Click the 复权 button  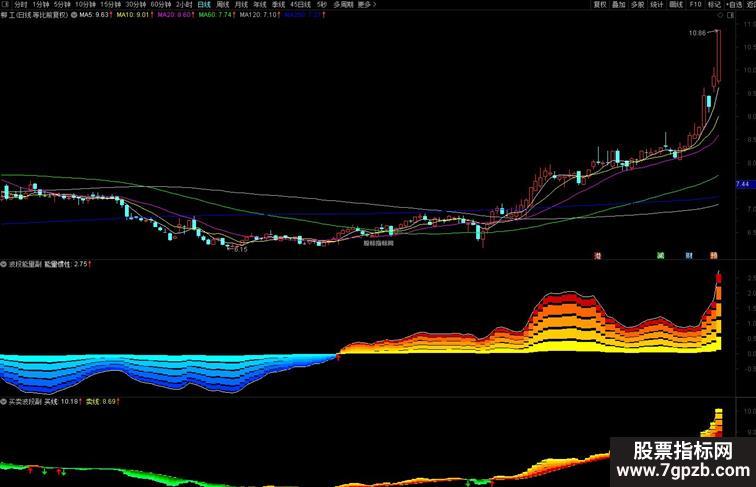coord(600,4)
